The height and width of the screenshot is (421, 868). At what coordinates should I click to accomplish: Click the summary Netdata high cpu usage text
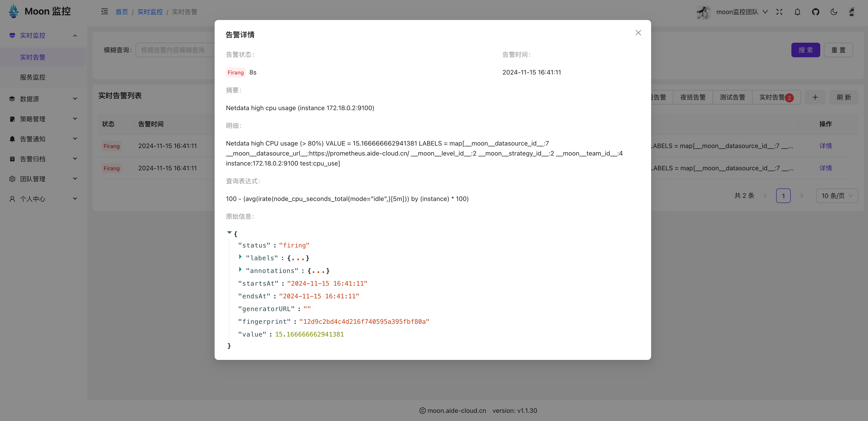point(300,108)
